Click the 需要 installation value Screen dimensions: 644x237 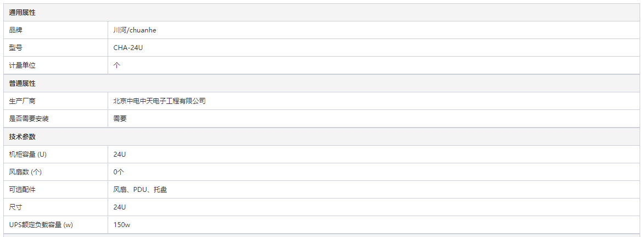[x=120, y=119]
